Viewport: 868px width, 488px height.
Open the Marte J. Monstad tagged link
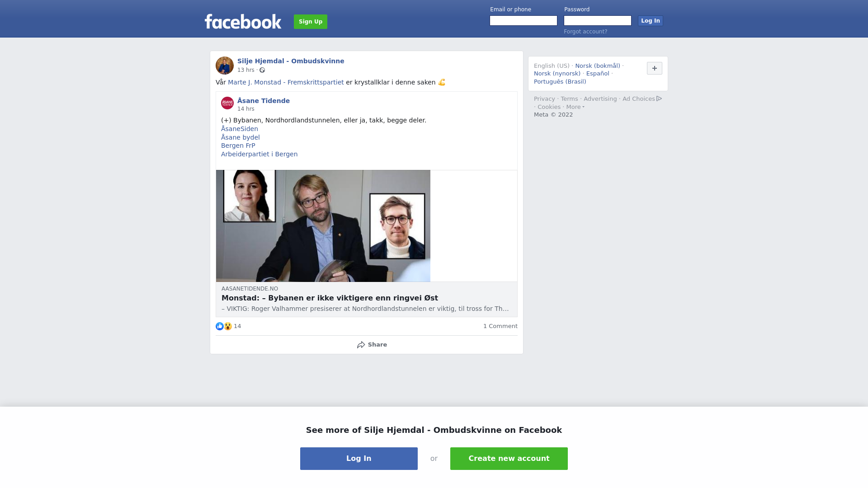coord(286,82)
